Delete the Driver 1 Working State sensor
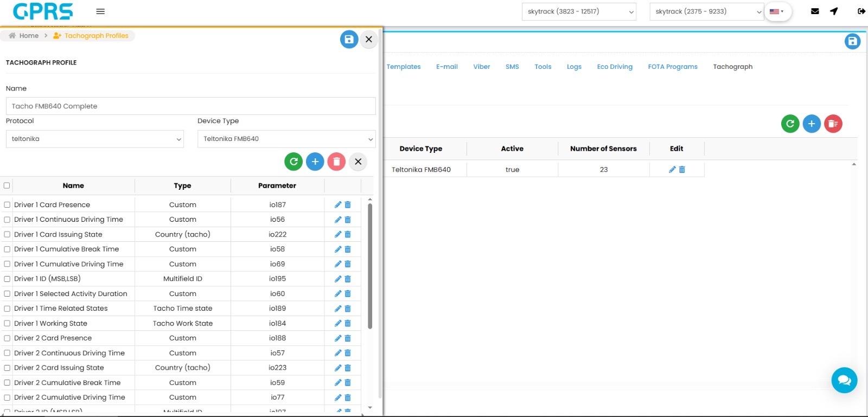868x417 pixels. coord(348,323)
